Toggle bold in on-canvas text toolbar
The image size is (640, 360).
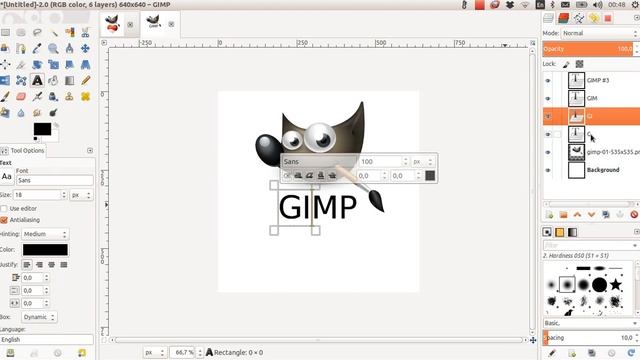[x=298, y=176]
